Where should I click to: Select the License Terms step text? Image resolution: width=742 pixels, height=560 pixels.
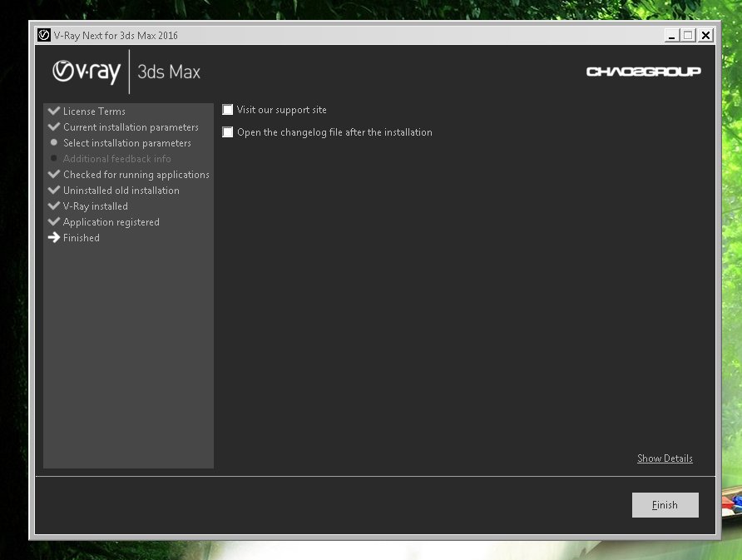click(x=94, y=112)
